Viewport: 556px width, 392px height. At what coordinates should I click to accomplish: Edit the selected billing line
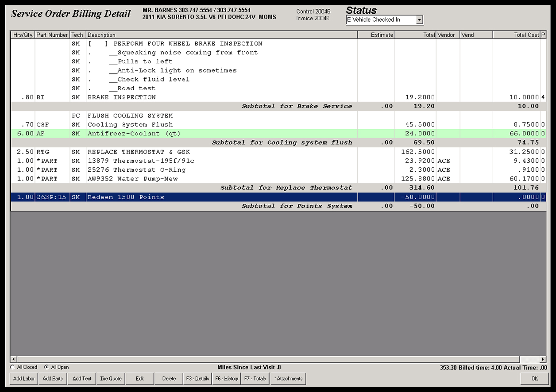tap(139, 378)
